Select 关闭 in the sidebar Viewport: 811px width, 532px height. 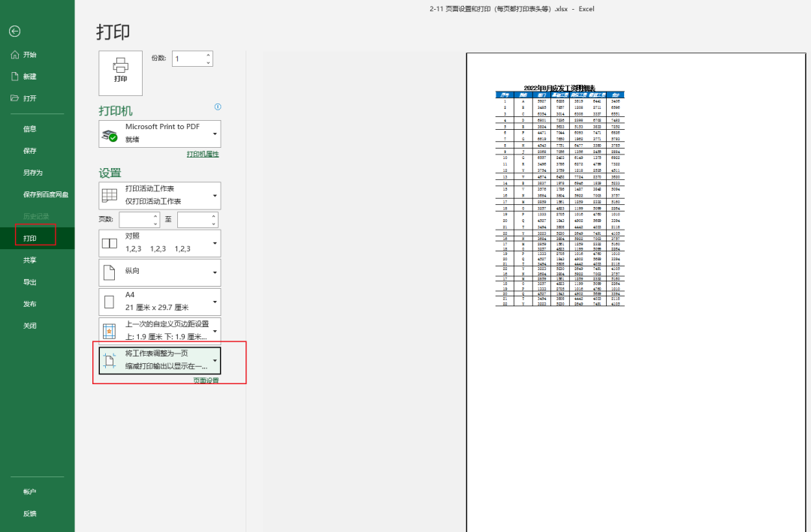pyautogui.click(x=30, y=326)
